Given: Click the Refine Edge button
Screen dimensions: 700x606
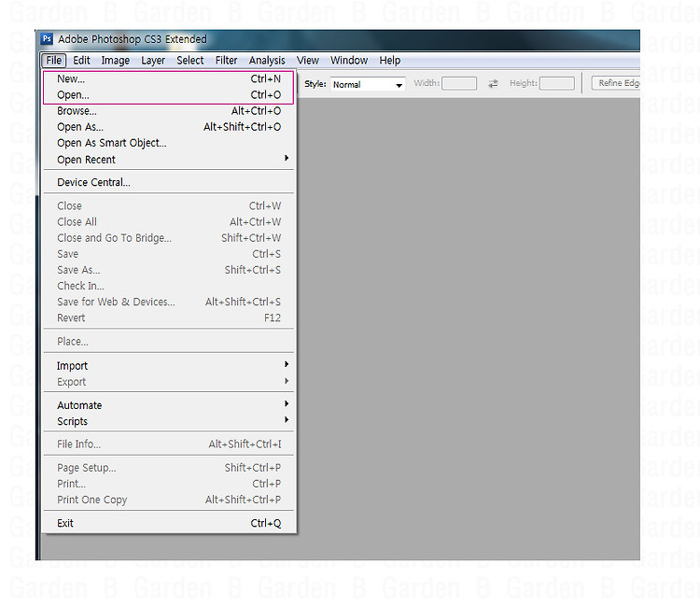Looking at the screenshot, I should 616,83.
